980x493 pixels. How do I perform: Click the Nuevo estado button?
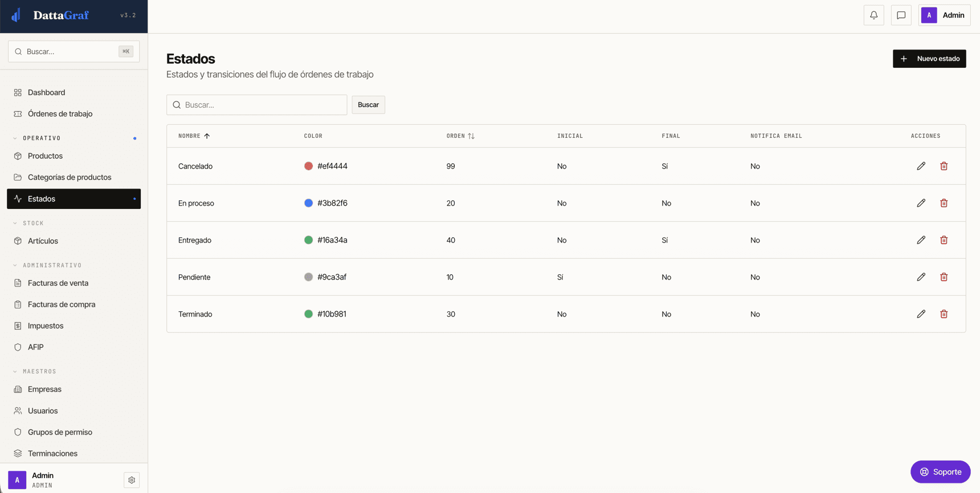929,59
